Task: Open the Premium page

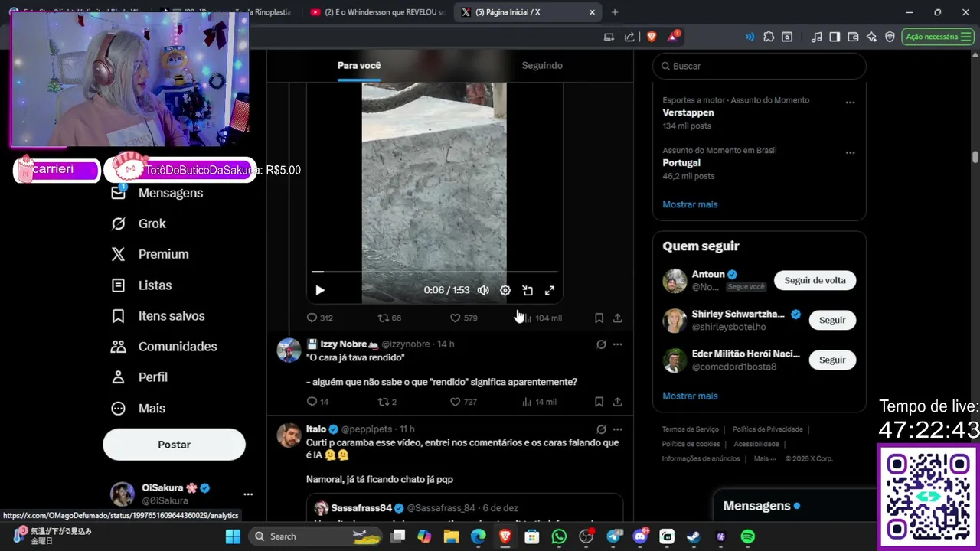Action: (x=150, y=254)
